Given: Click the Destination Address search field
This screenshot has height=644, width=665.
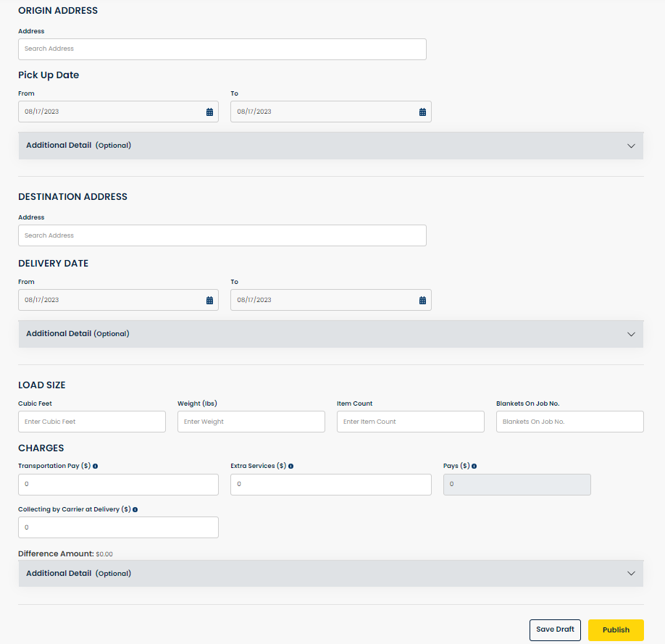Looking at the screenshot, I should (x=222, y=235).
